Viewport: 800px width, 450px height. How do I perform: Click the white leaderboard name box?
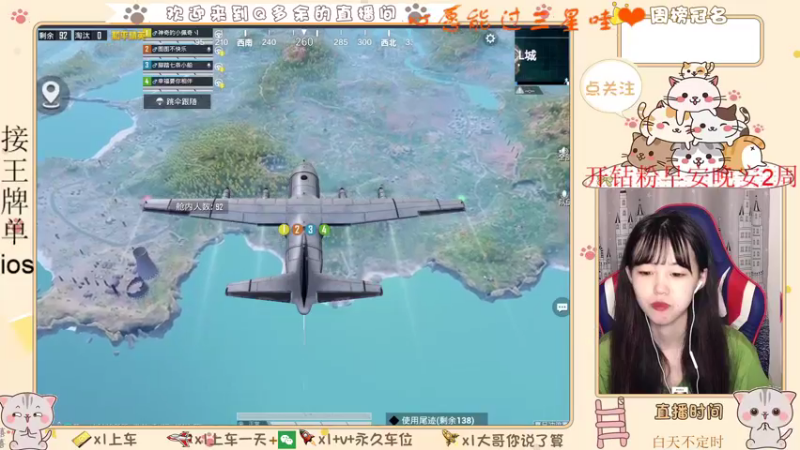pyautogui.click(x=690, y=42)
